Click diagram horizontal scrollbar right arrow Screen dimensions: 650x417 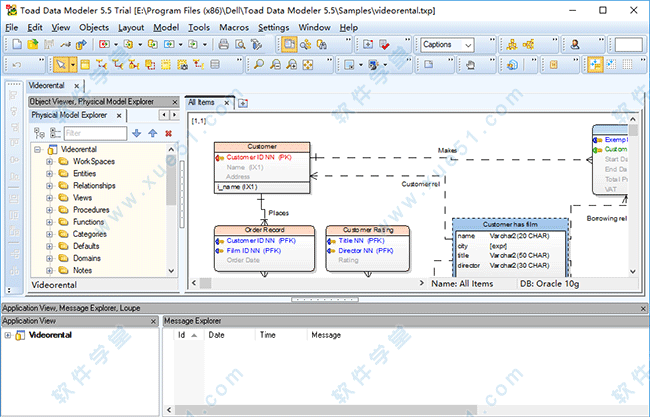422,283
